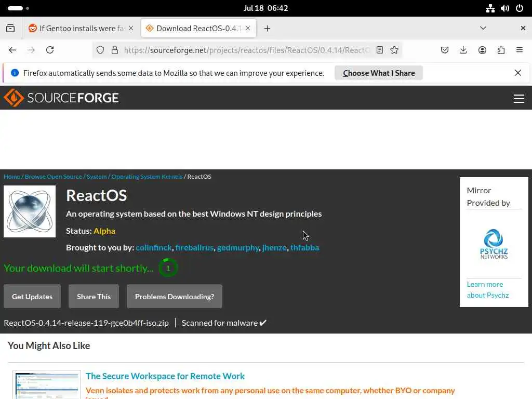Select the Download ReactOS tab
Screen dimensions: 532x399
[x=198, y=28]
